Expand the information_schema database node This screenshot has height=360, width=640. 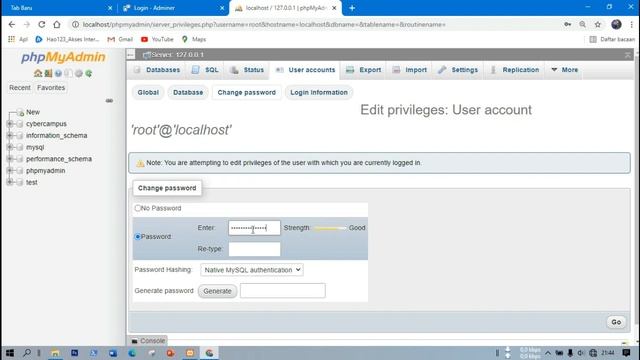tap(10, 136)
